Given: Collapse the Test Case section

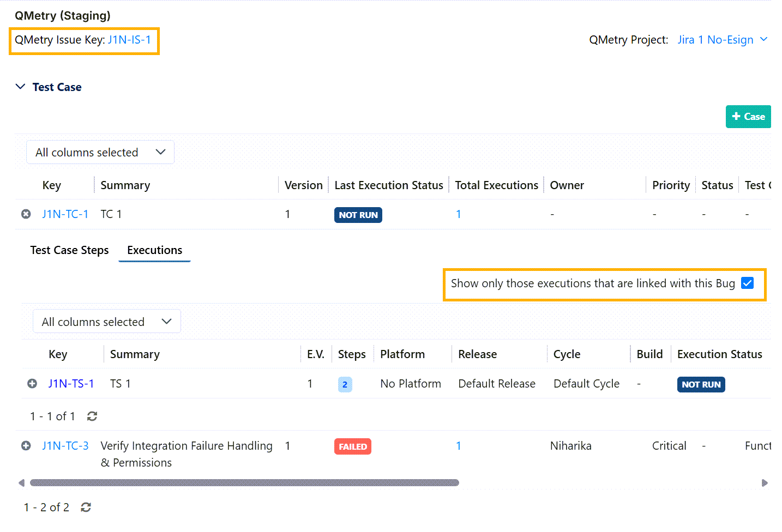Looking at the screenshot, I should tap(21, 87).
